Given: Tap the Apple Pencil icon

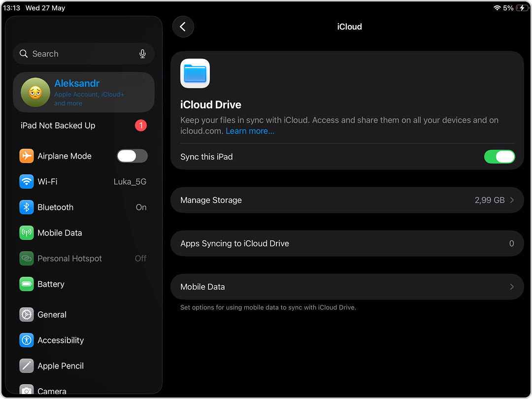Looking at the screenshot, I should click(x=27, y=366).
